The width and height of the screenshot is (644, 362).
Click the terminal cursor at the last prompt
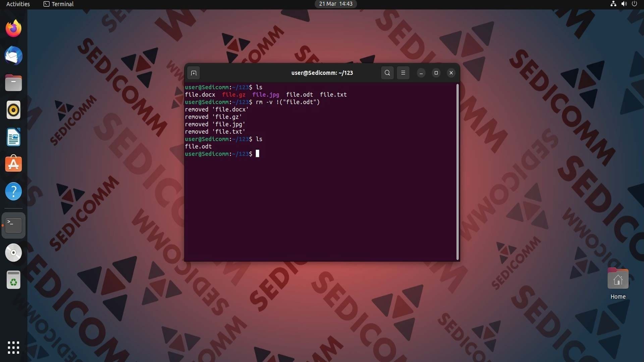tap(258, 154)
